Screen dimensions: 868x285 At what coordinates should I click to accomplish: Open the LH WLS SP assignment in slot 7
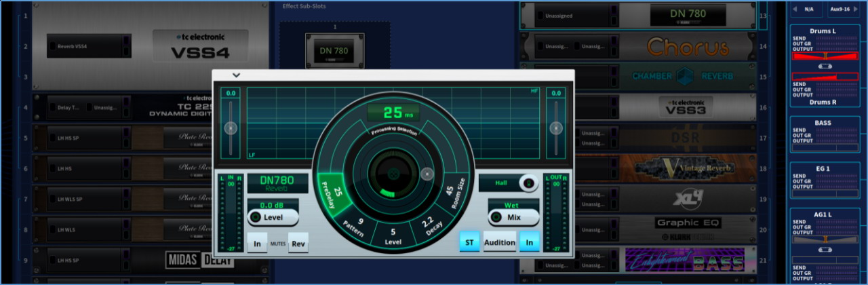pos(88,199)
